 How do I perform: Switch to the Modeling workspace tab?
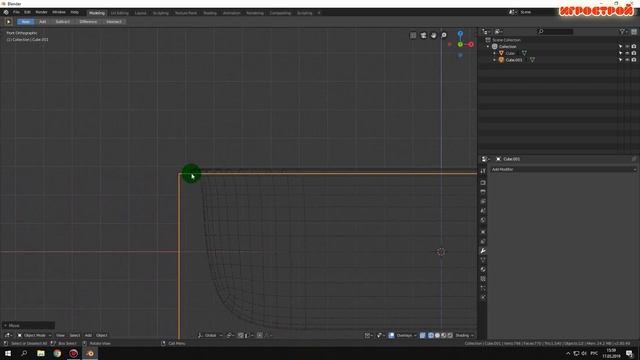tap(97, 13)
